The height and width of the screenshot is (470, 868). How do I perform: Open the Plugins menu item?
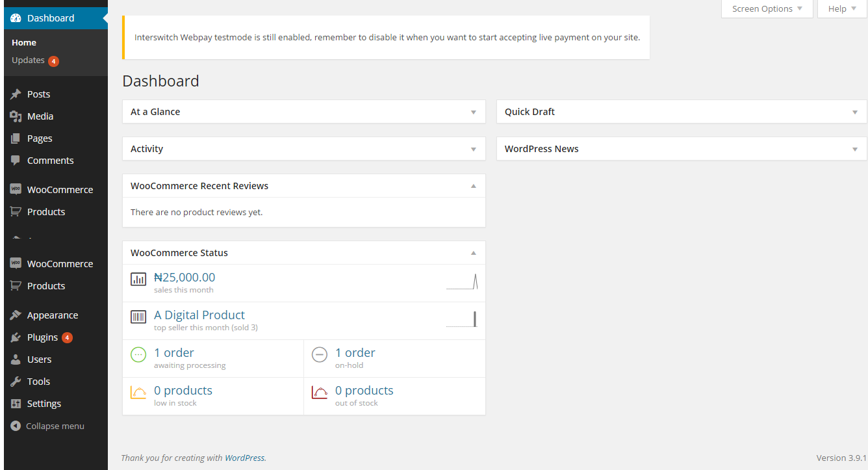pos(42,337)
